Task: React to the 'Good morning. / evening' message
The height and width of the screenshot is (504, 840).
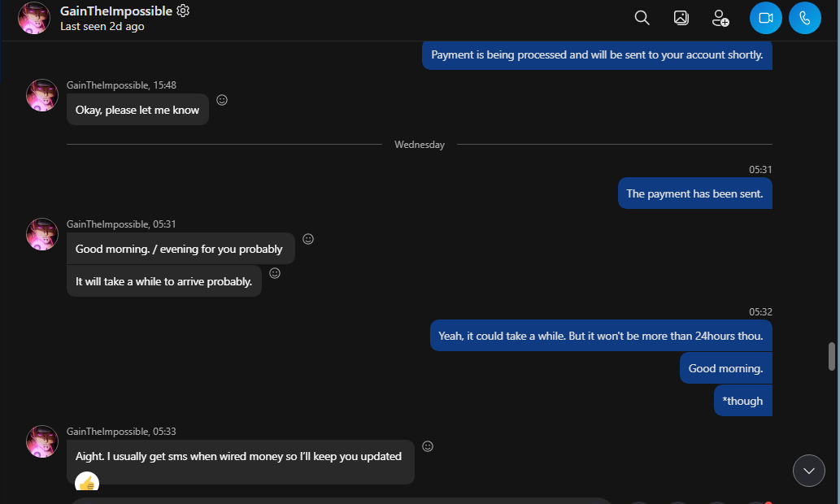Action: pos(308,239)
